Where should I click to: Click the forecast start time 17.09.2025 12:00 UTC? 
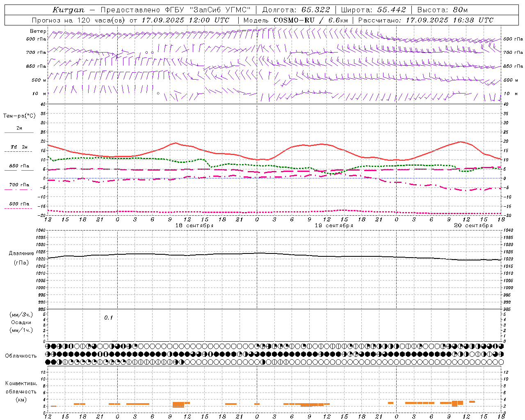185,20
